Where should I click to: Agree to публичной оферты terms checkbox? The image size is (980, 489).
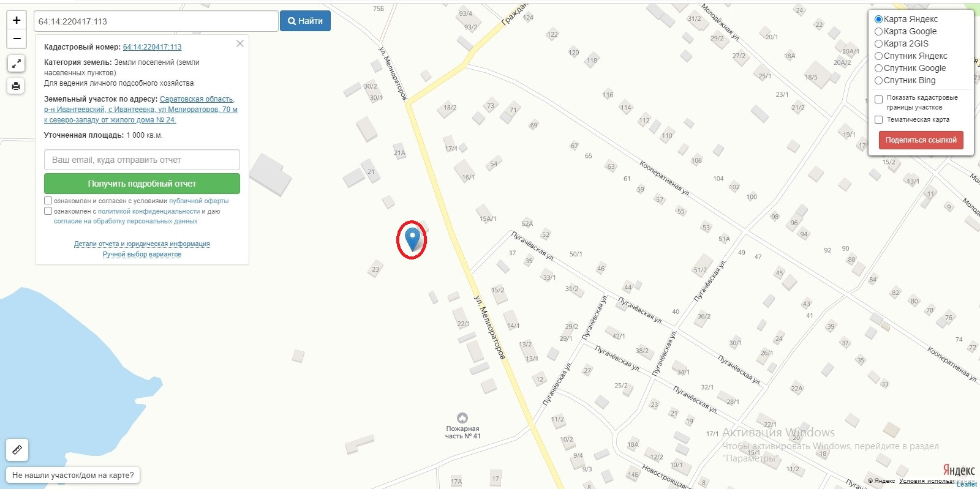(48, 201)
